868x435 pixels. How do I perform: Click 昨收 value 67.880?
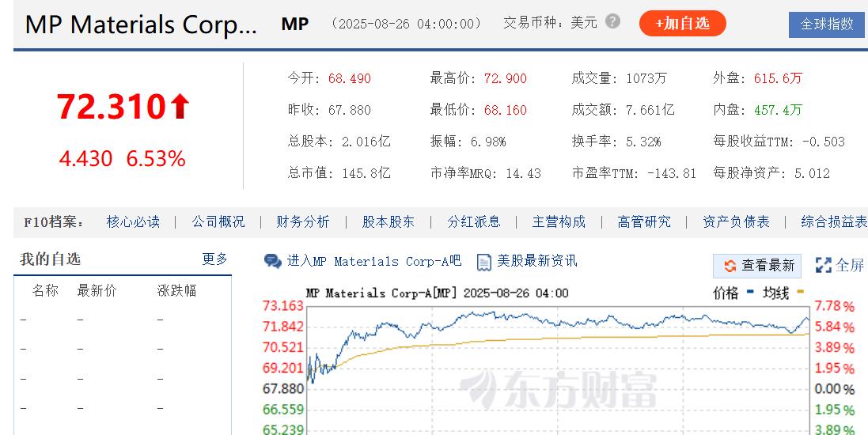pos(349,110)
